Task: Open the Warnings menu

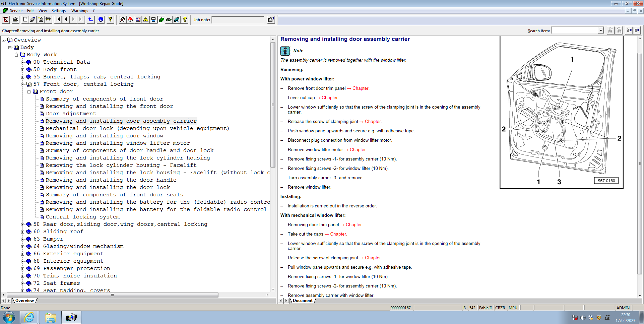Action: (x=79, y=11)
